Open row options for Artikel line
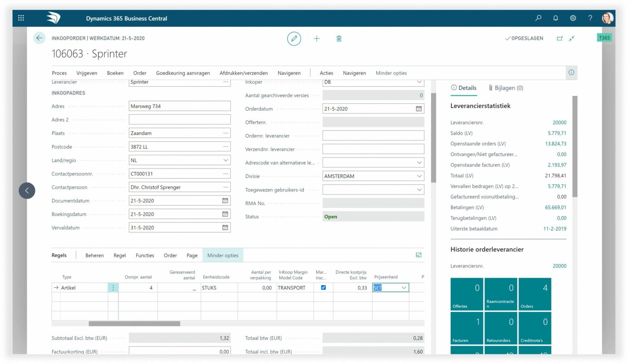Screen dimensions: 628x364 click(x=113, y=287)
